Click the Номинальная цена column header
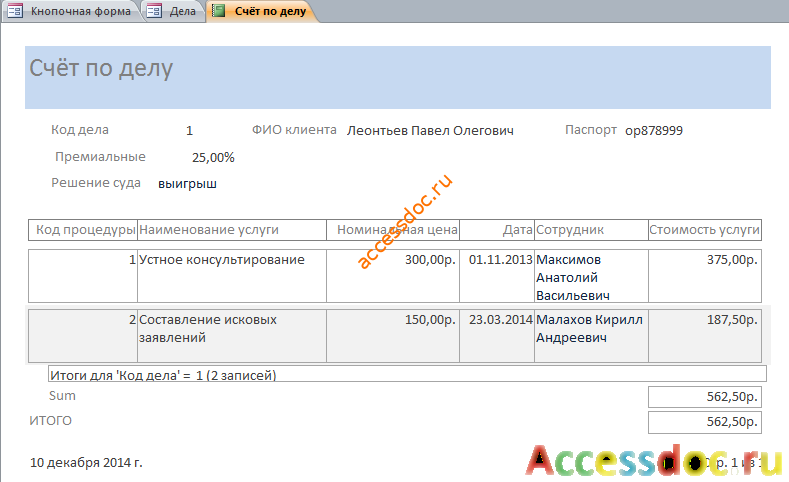Screen dimensions: 789x482 pyautogui.click(x=393, y=230)
